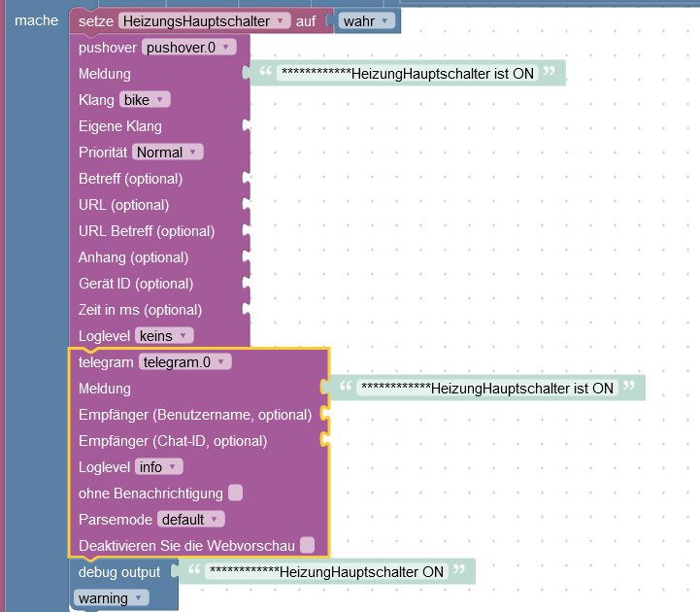Click the Gerät ID (optional) label

[x=136, y=284]
